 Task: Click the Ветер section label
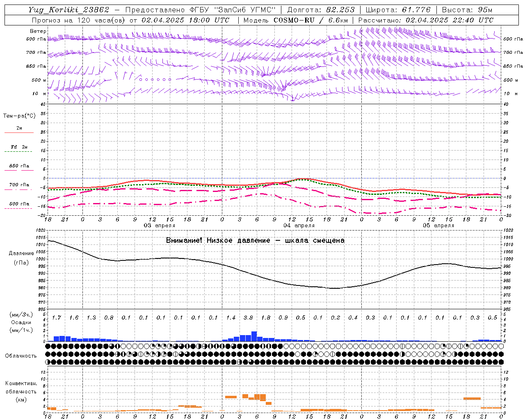pos(38,31)
